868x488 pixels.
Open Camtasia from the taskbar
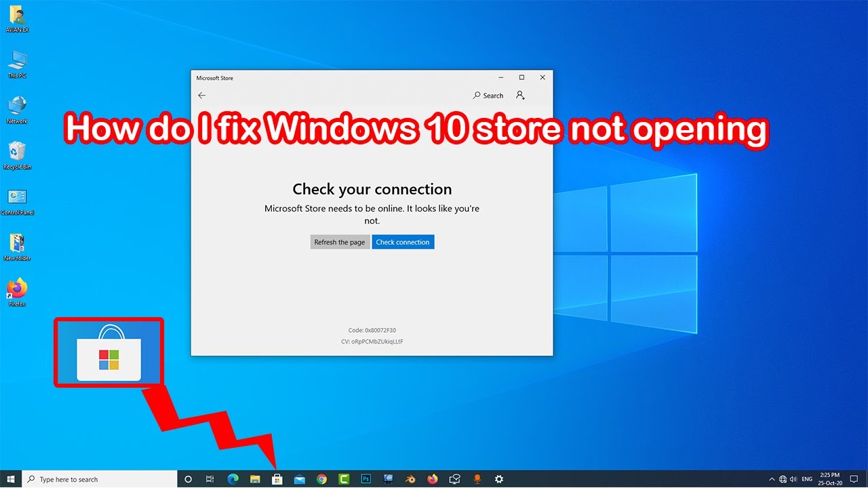pyautogui.click(x=343, y=479)
